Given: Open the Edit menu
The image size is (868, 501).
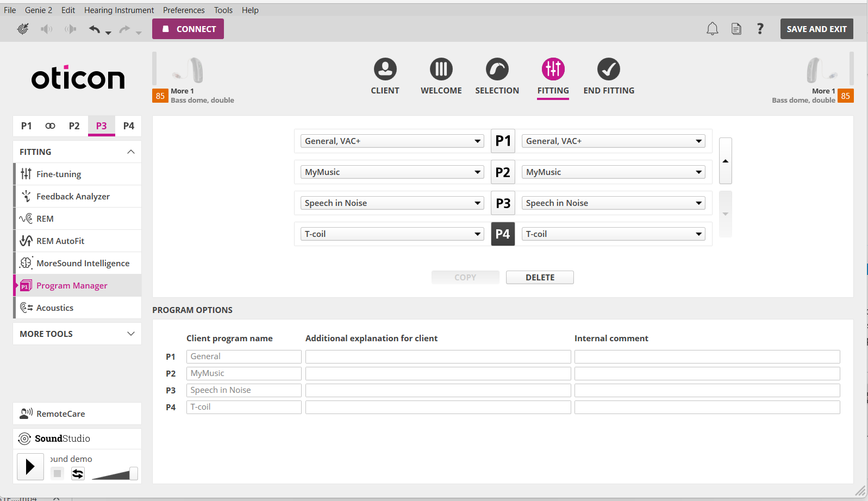Looking at the screenshot, I should (68, 10).
